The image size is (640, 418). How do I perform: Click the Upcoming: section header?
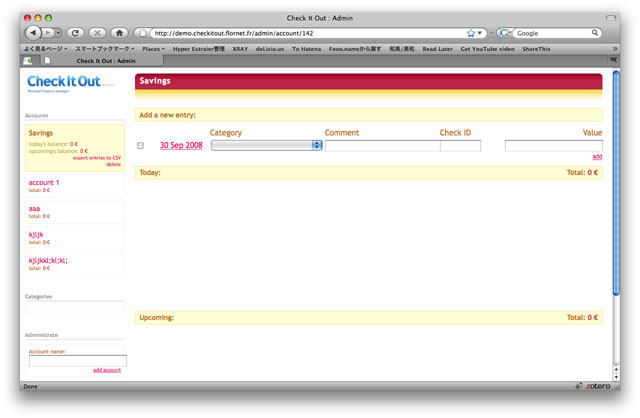(x=369, y=318)
